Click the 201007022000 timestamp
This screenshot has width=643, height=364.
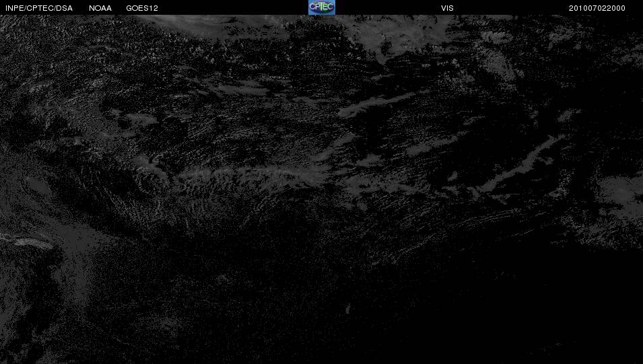pyautogui.click(x=597, y=8)
